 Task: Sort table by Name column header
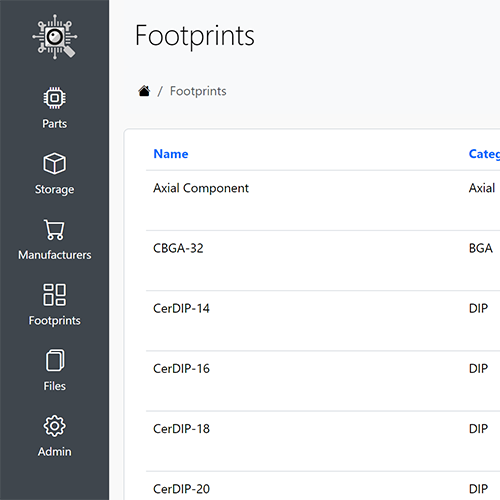(171, 154)
